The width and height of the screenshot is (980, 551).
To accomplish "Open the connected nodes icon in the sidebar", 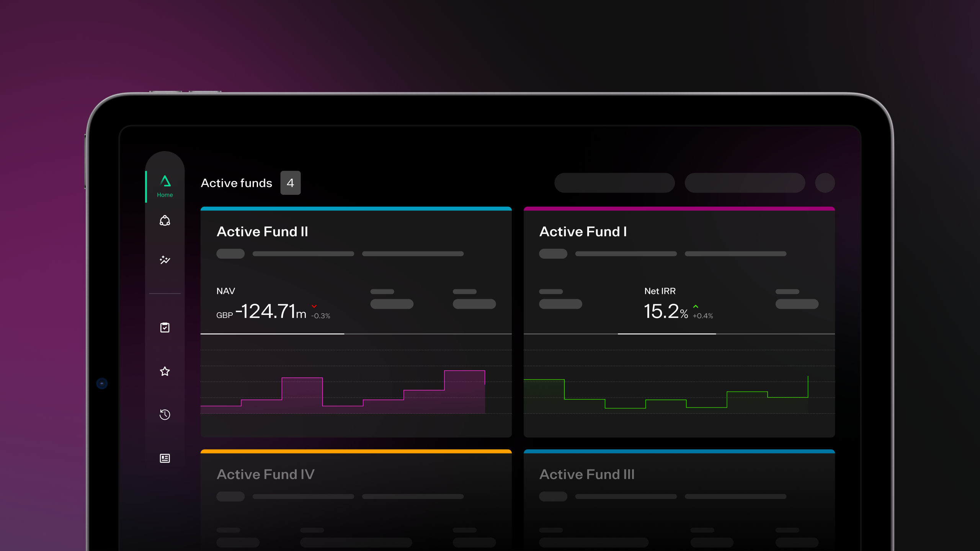I will (x=165, y=221).
